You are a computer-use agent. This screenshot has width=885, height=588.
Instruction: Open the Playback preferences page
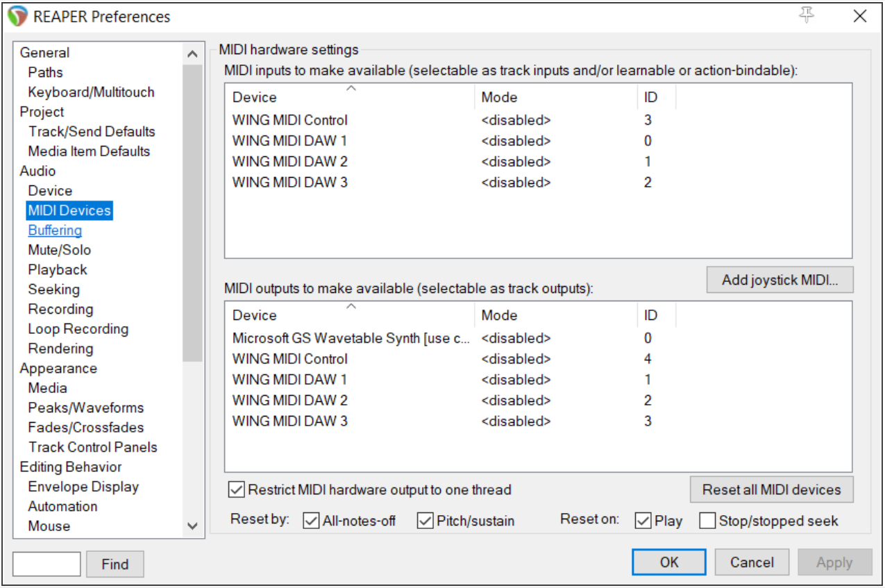tap(58, 270)
